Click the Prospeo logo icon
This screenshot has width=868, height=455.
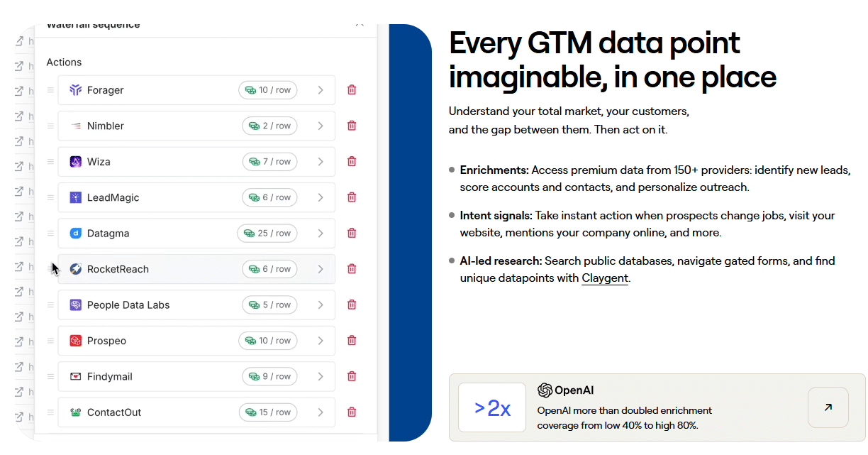[76, 341]
